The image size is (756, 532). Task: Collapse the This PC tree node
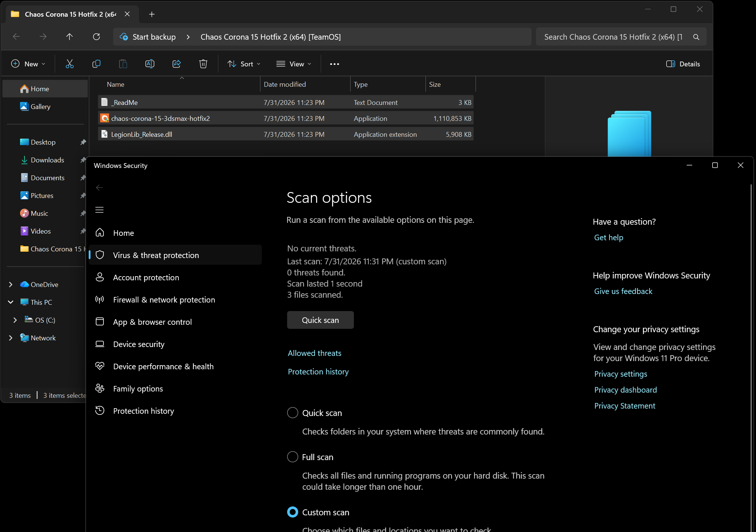point(11,302)
